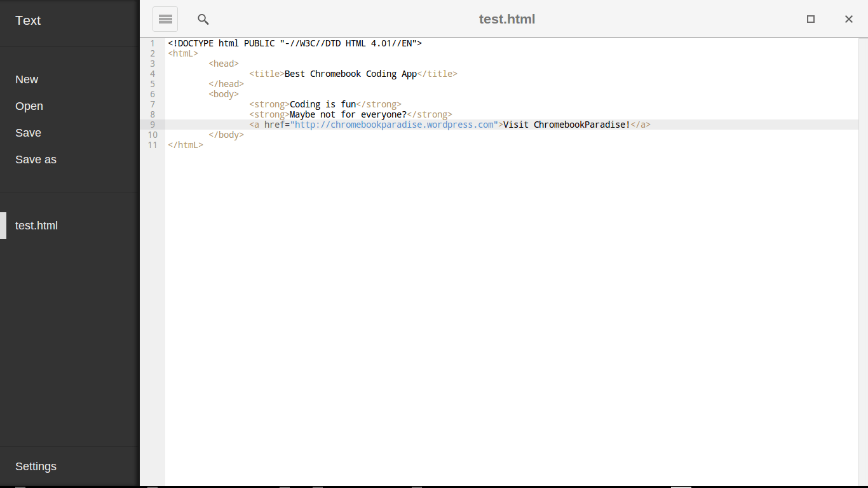Open search with the magnifier icon
The width and height of the screenshot is (868, 488).
point(203,19)
